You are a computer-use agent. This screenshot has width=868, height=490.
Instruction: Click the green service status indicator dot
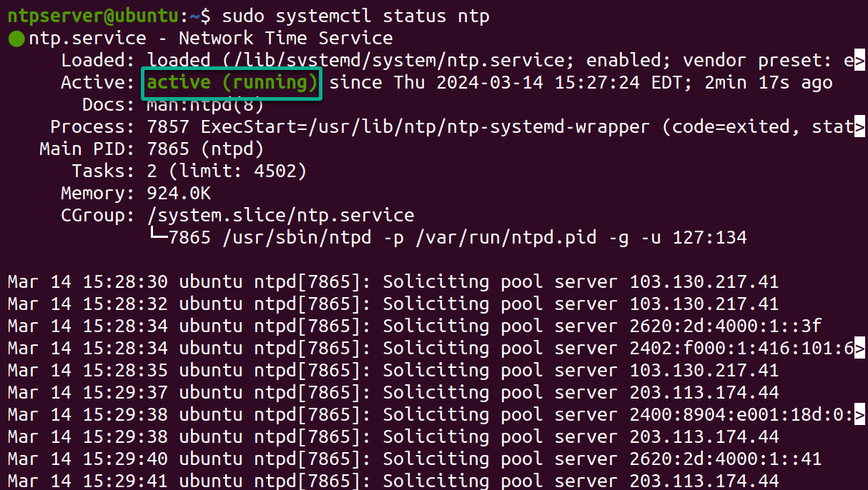[15, 37]
